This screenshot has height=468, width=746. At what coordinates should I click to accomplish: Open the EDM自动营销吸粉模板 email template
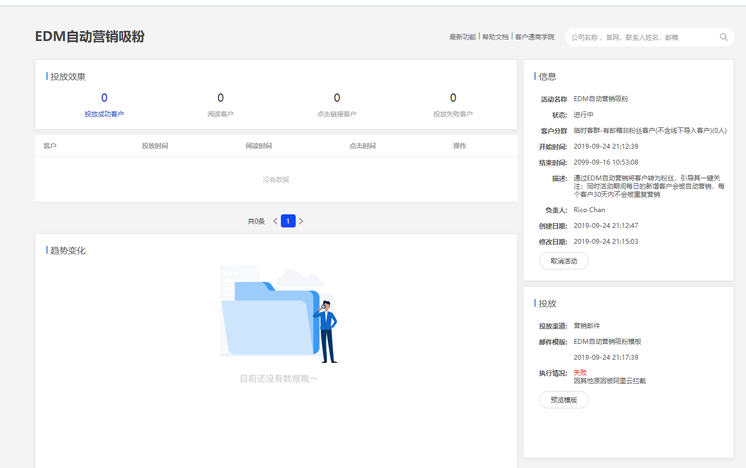608,342
